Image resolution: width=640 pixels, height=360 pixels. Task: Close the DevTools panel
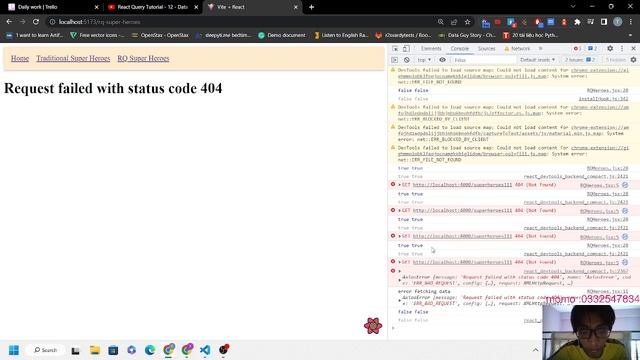click(x=633, y=48)
